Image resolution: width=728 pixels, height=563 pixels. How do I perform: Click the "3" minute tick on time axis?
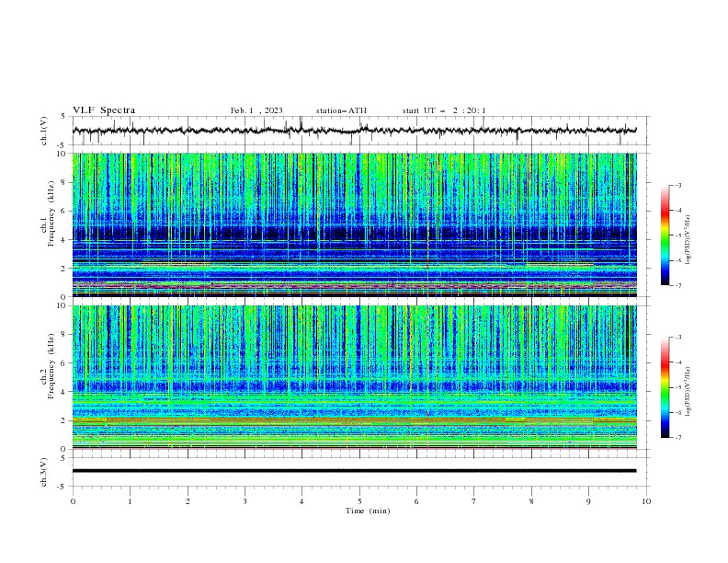[245, 501]
